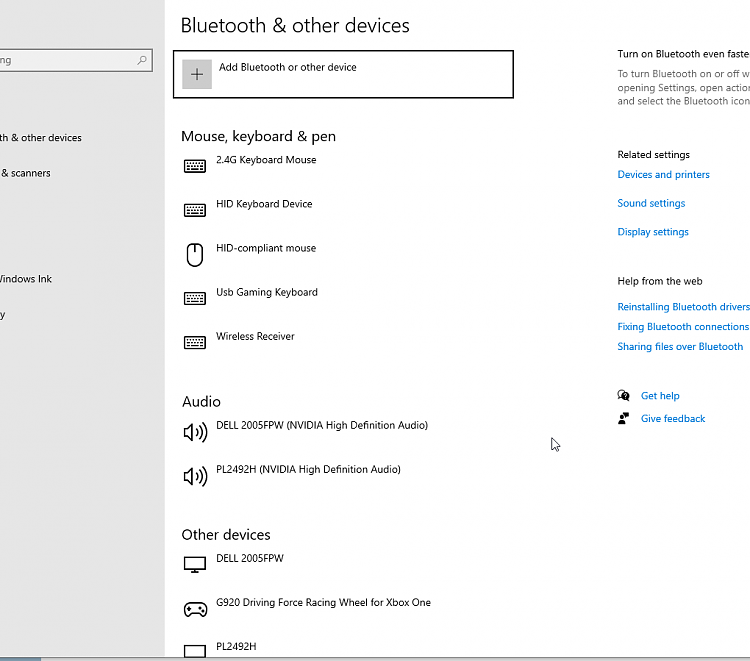Go to the printers & scanners sidebar item
The height and width of the screenshot is (661, 750).
25,173
